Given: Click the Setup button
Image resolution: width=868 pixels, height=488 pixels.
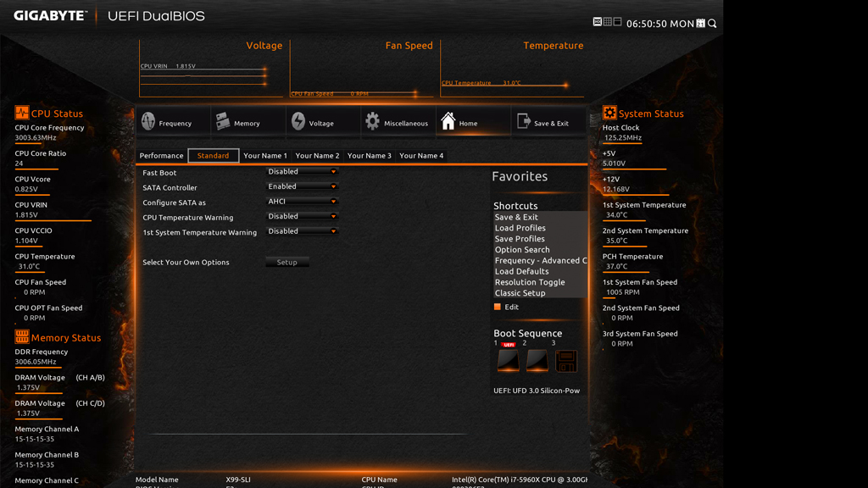Looking at the screenshot, I should tap(287, 263).
